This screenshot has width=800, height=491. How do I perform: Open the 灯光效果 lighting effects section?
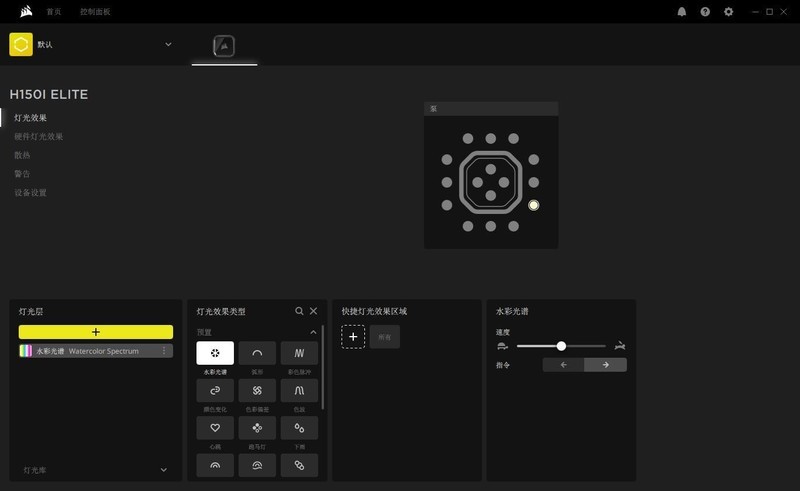[31, 117]
